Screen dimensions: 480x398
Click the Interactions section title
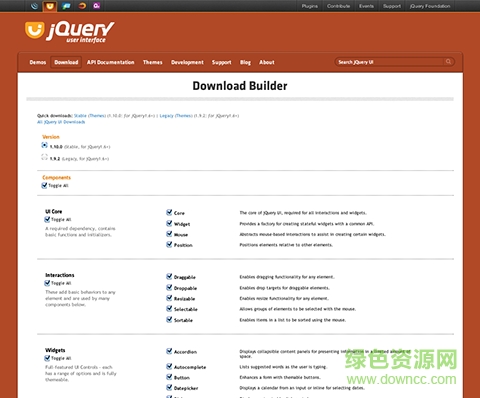pyautogui.click(x=60, y=275)
